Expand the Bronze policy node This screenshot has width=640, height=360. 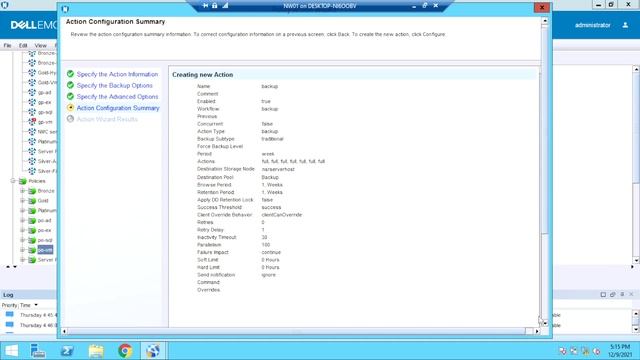(x=22, y=191)
